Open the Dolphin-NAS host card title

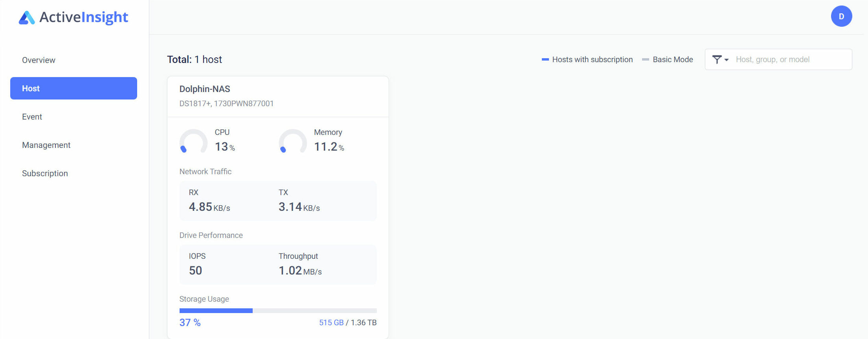pos(205,89)
